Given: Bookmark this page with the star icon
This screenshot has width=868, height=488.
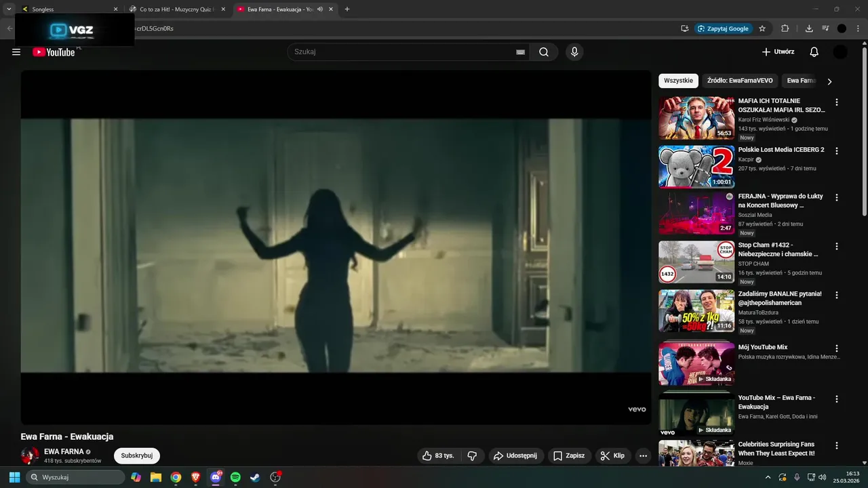Looking at the screenshot, I should point(762,28).
